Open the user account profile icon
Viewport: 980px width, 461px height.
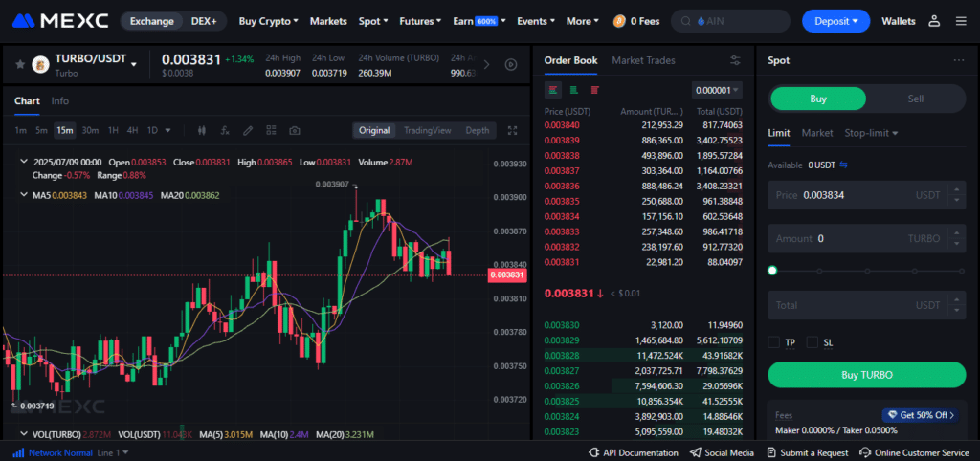point(934,21)
